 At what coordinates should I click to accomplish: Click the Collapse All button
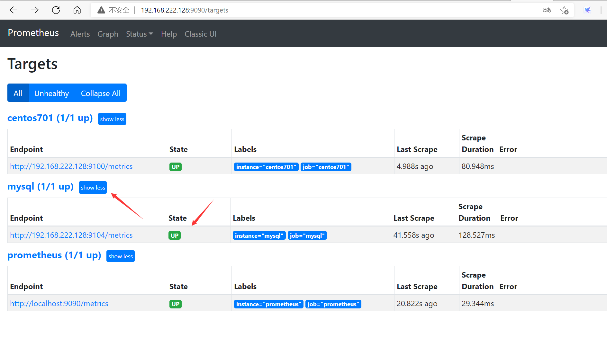tap(101, 93)
